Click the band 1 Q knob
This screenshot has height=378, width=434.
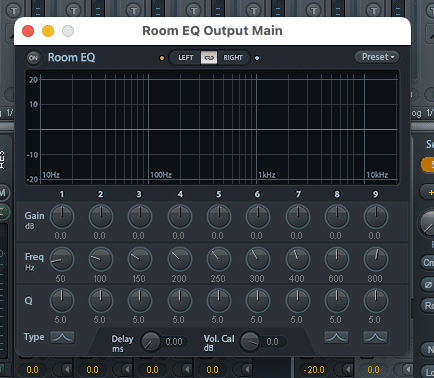point(62,300)
